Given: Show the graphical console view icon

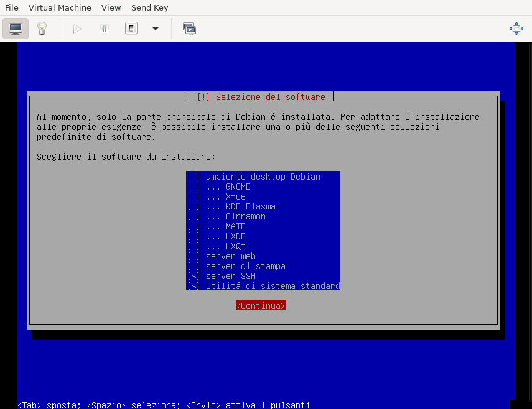Looking at the screenshot, I should pyautogui.click(x=16, y=29).
